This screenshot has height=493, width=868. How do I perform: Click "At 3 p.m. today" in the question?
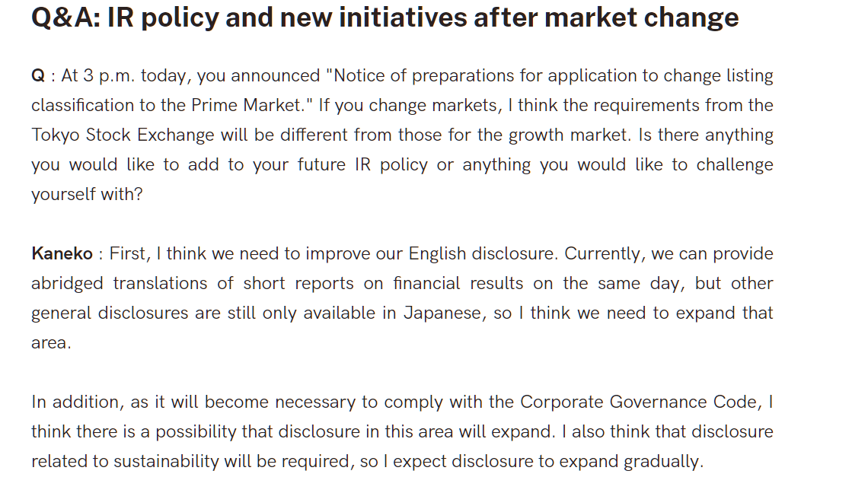tap(123, 76)
